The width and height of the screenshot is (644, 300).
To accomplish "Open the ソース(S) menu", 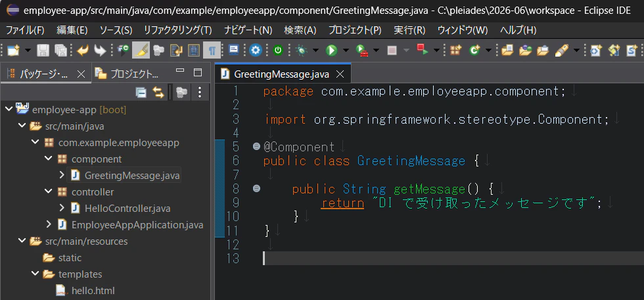I will (116, 30).
